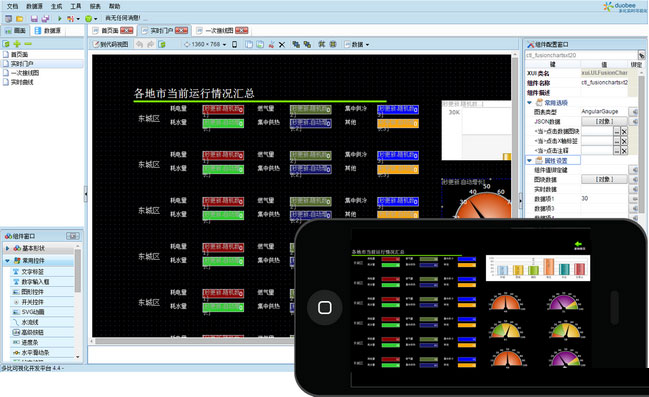This screenshot has height=397, width=649.
Task: Clear the <当>点击X轴标签 event with X
Action: (624, 141)
